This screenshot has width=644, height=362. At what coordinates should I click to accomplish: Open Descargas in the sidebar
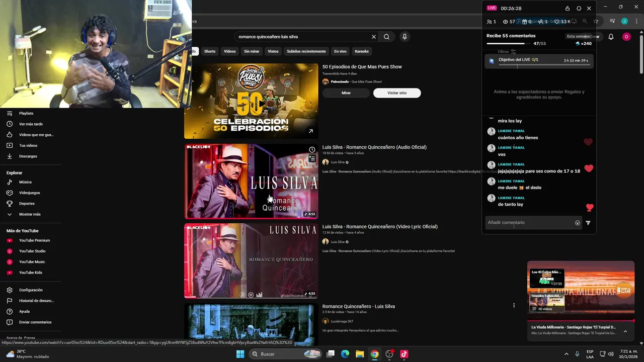point(28,156)
